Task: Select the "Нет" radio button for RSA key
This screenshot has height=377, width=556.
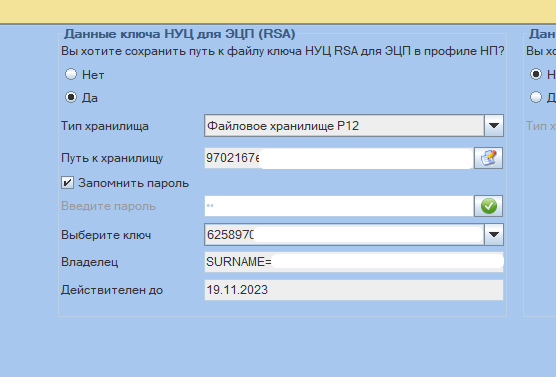Action: point(71,74)
